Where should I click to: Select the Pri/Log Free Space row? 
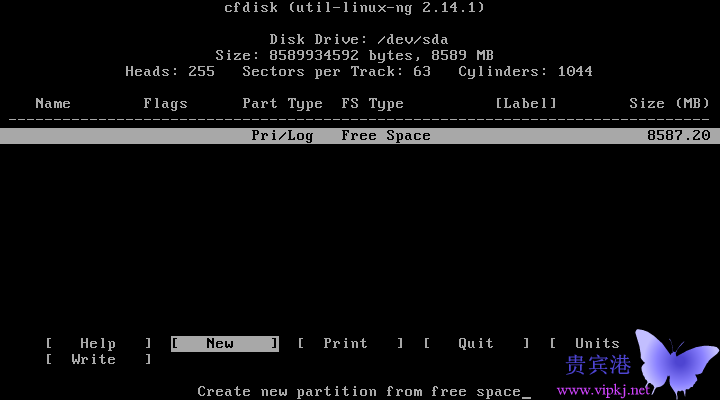pyautogui.click(x=360, y=136)
